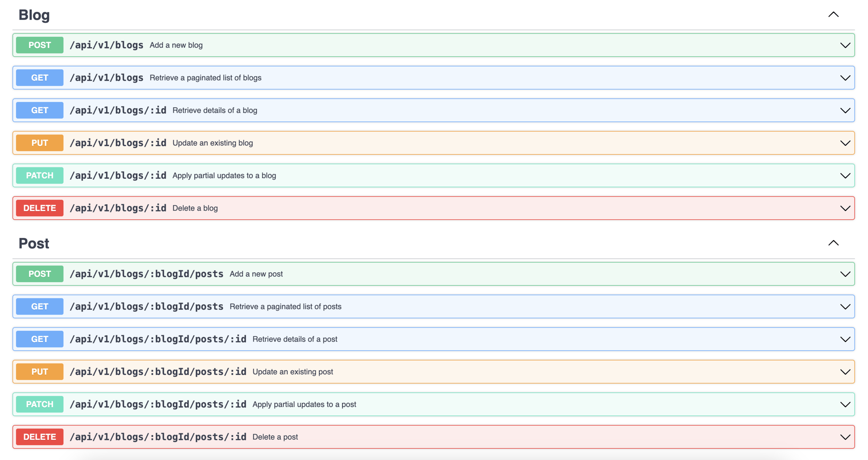Expand arrow for Delete a post row
This screenshot has height=460, width=868.
point(845,437)
